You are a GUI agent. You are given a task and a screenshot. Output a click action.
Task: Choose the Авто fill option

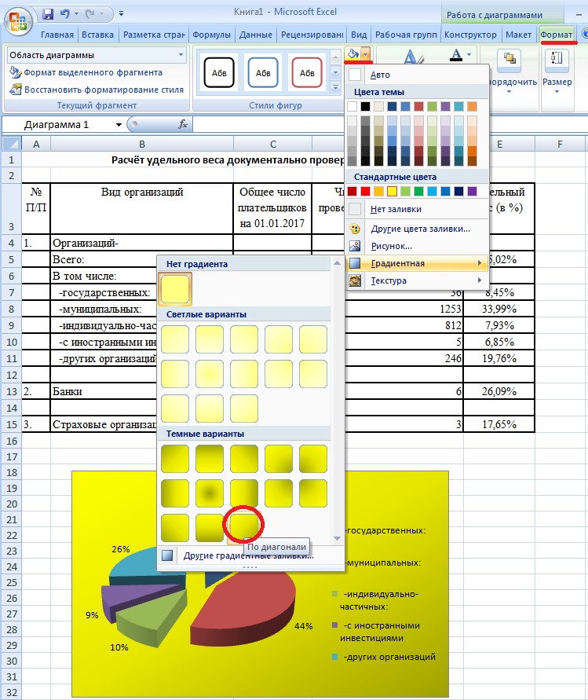[417, 75]
